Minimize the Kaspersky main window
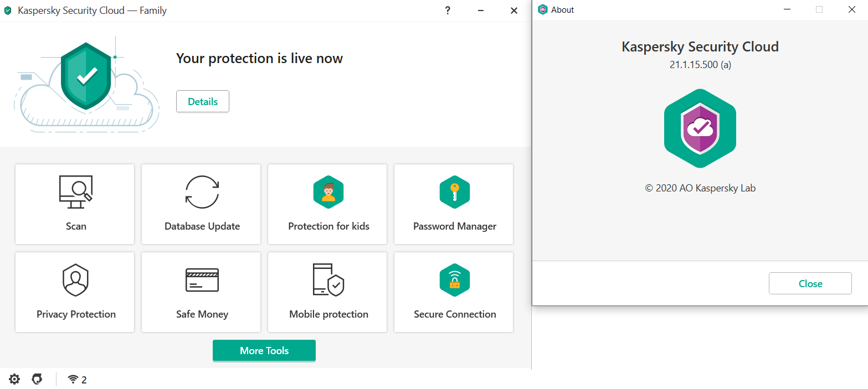This screenshot has width=868, height=389. 481,11
